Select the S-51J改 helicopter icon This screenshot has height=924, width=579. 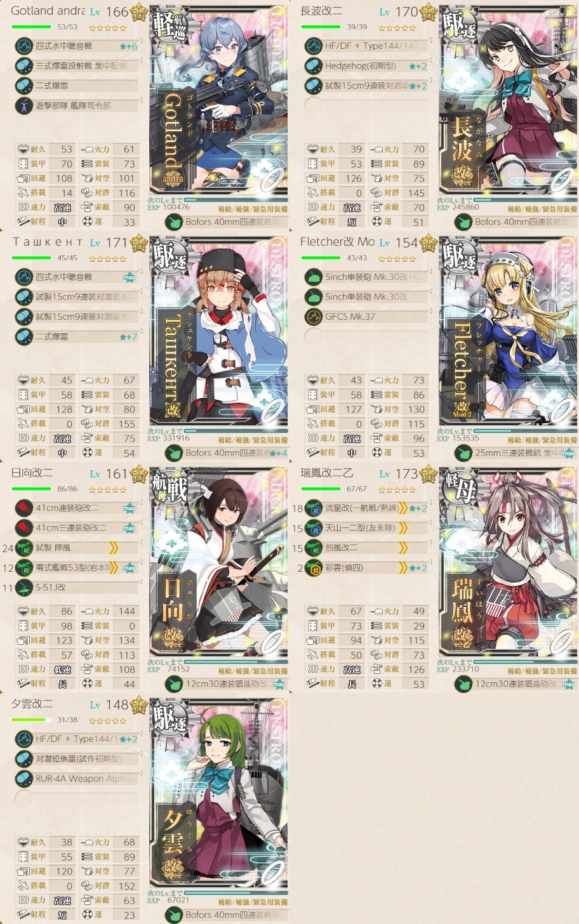23,588
